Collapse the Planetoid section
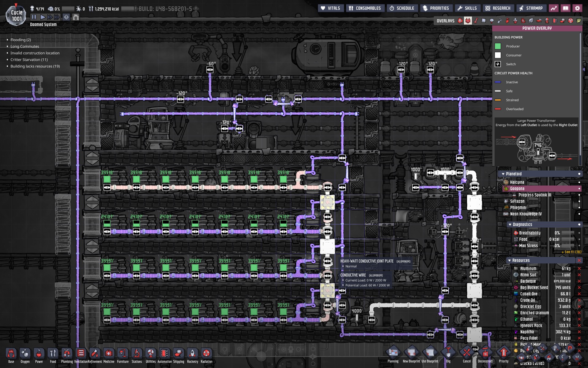This screenshot has width=588, height=368. tap(503, 174)
